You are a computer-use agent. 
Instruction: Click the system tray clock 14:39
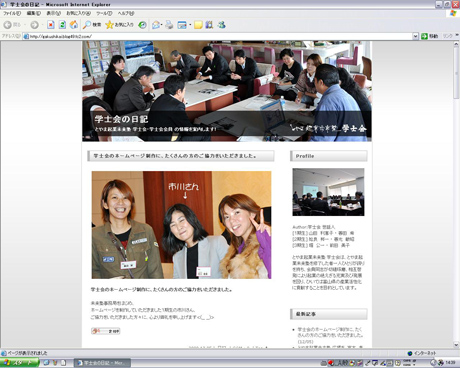[450, 362]
